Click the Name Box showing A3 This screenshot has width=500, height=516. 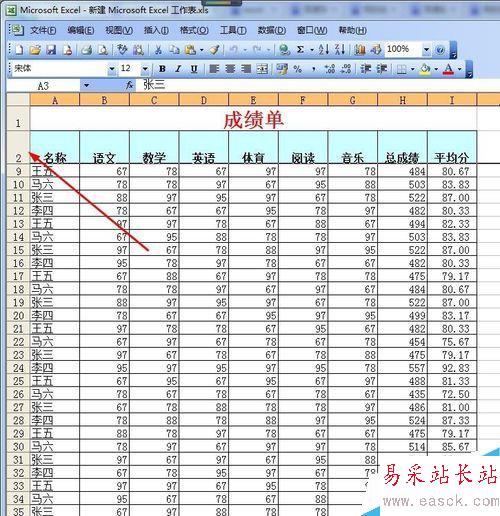coord(43,86)
